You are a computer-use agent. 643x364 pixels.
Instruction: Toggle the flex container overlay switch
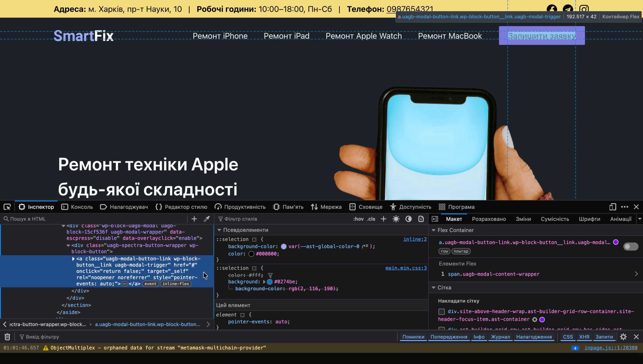pyautogui.click(x=630, y=246)
